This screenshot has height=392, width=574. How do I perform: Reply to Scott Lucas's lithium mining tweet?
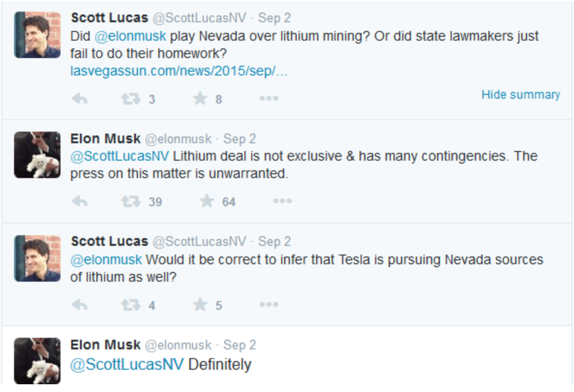pos(79,98)
